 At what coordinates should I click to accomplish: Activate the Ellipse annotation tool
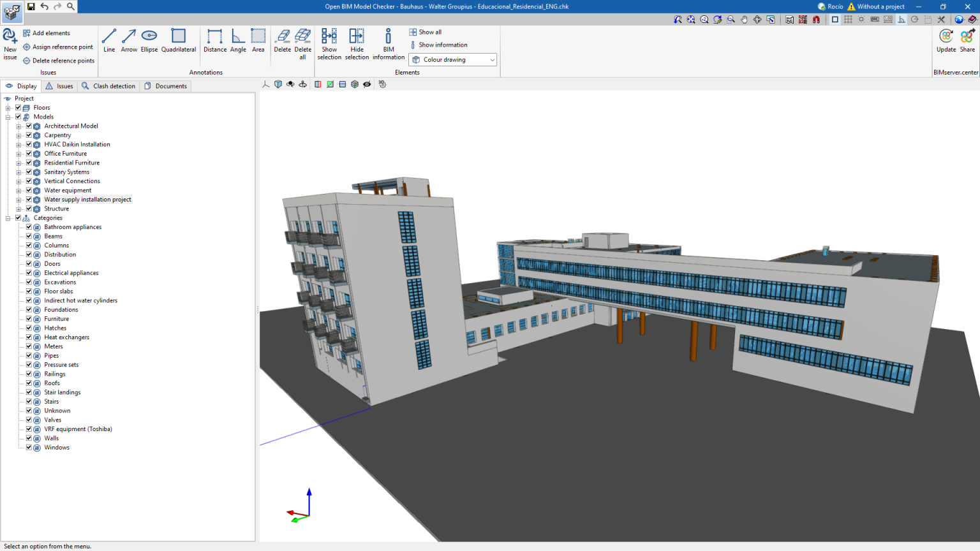(149, 40)
